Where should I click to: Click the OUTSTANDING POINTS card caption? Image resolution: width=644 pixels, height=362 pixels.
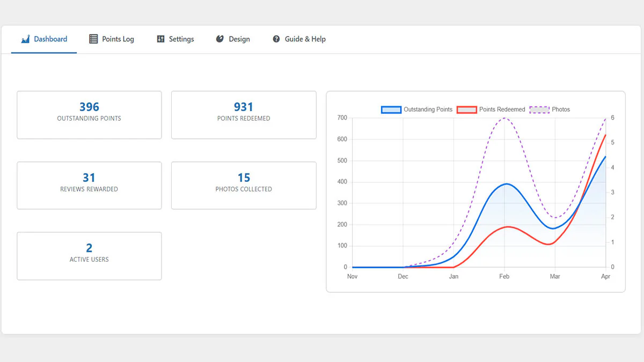tap(89, 119)
